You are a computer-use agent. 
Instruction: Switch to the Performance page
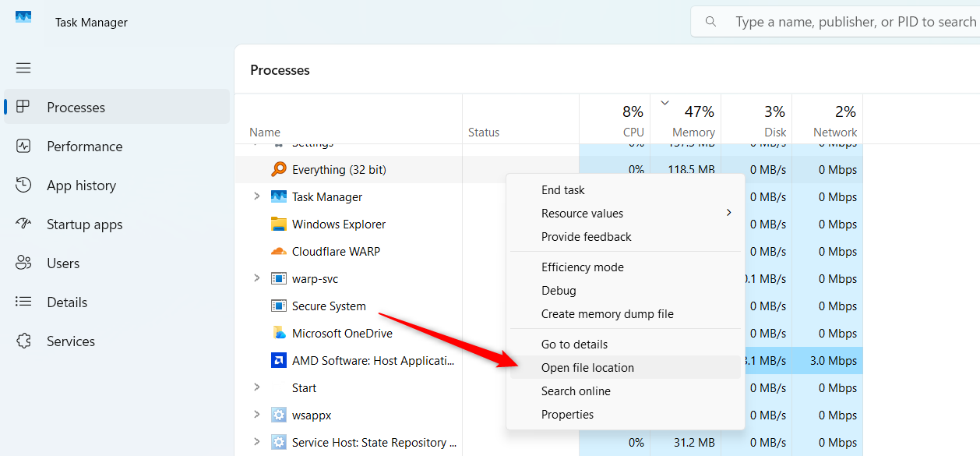(x=117, y=146)
